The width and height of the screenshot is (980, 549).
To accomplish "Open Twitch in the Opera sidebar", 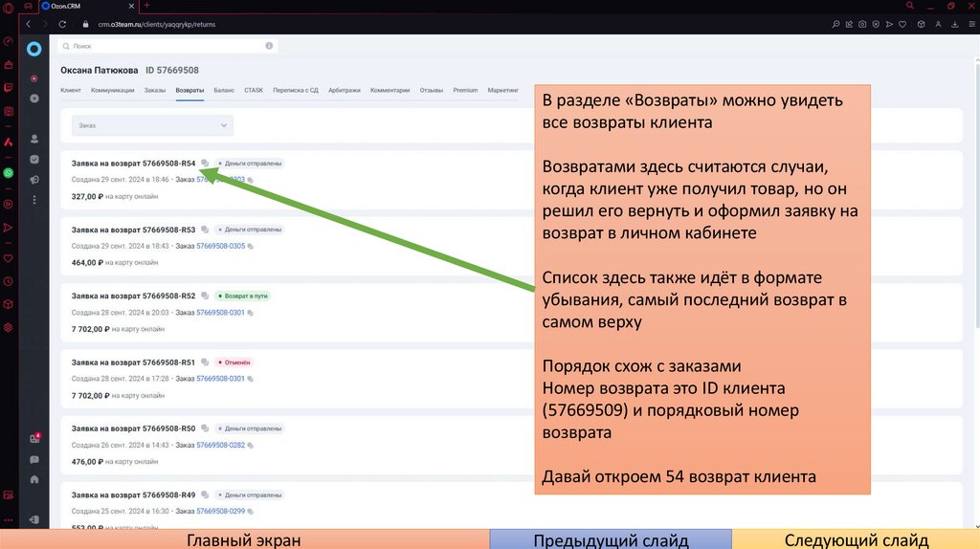I will [x=8, y=88].
